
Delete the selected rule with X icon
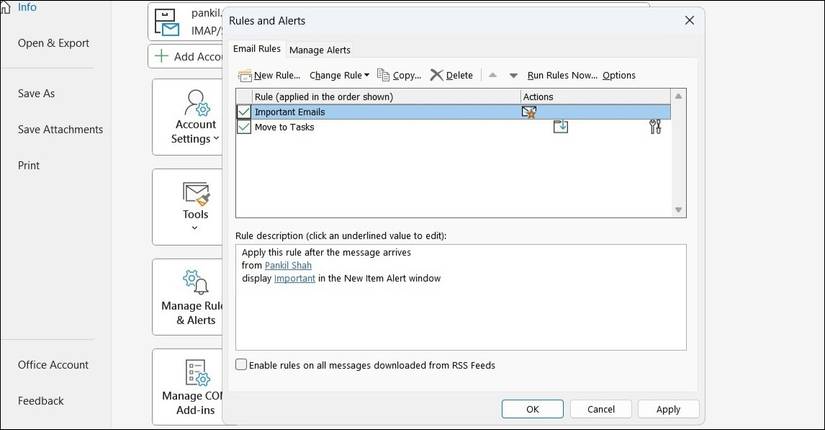pyautogui.click(x=436, y=75)
